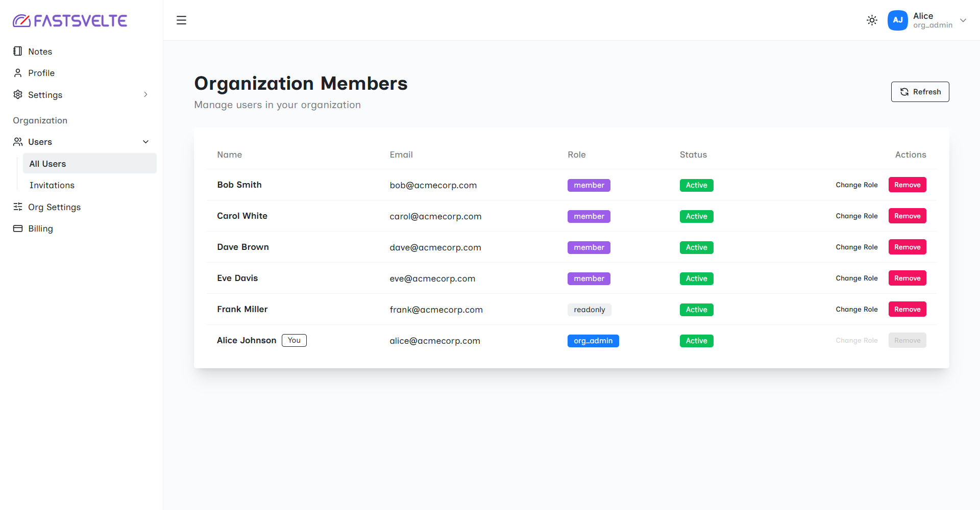
Task: Click the Profile person icon
Action: point(18,73)
